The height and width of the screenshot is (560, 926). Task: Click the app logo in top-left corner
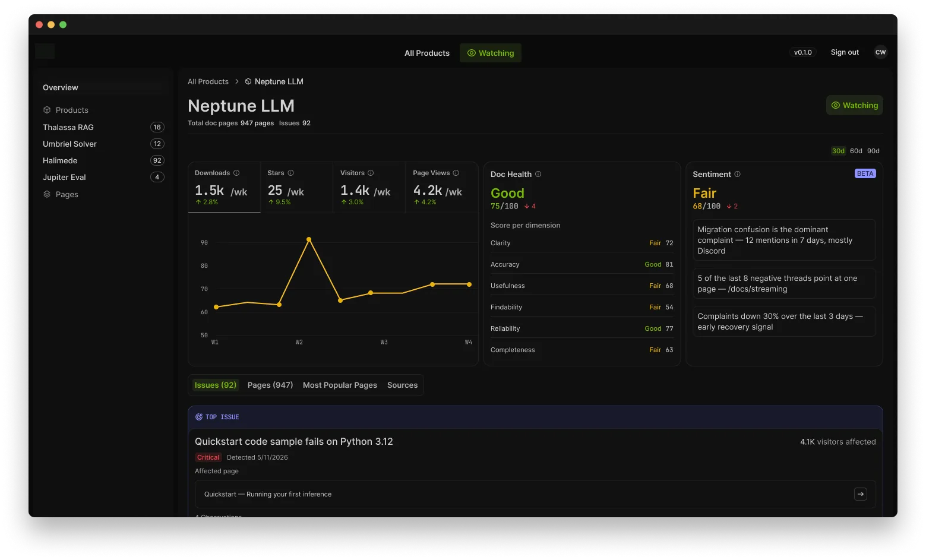point(45,52)
